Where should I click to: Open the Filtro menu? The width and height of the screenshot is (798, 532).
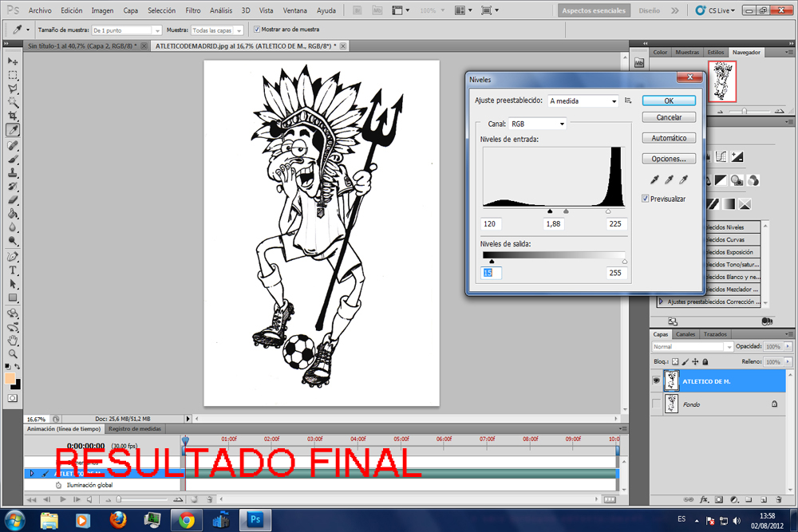[193, 10]
